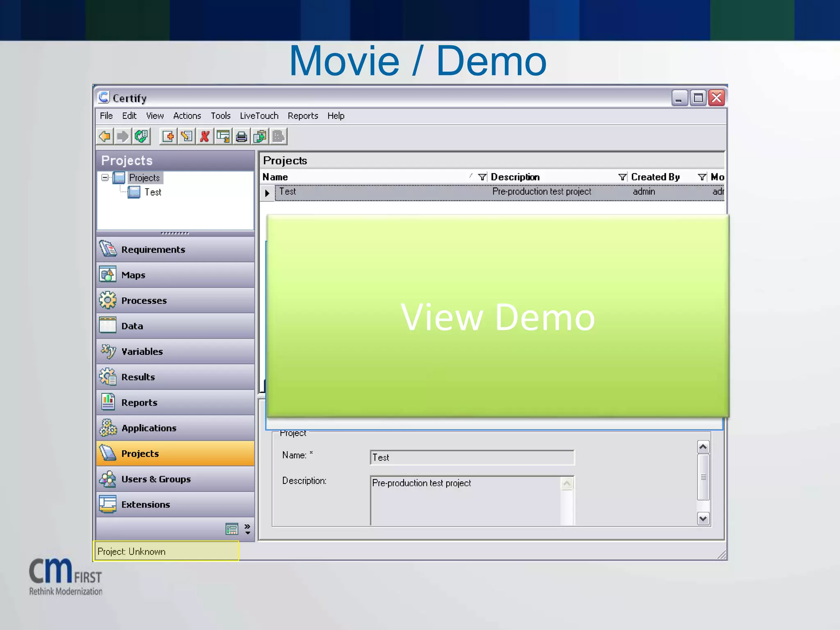The width and height of the screenshot is (840, 630).
Task: Click Description box scroll up arrow
Action: [x=567, y=484]
